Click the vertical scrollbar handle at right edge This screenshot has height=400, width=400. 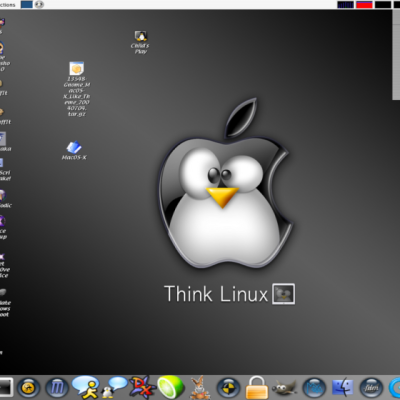396,54
